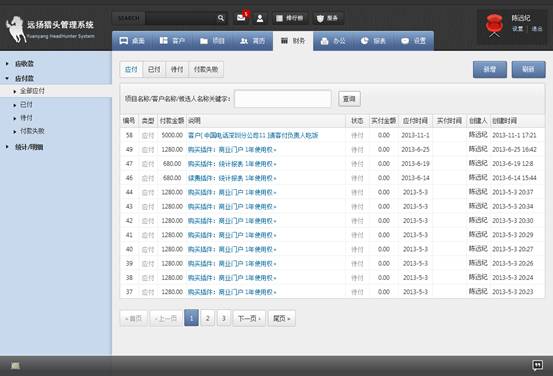Click user name 陈远纪 at top right
Image resolution: width=553 pixels, height=376 pixels.
coord(521,18)
